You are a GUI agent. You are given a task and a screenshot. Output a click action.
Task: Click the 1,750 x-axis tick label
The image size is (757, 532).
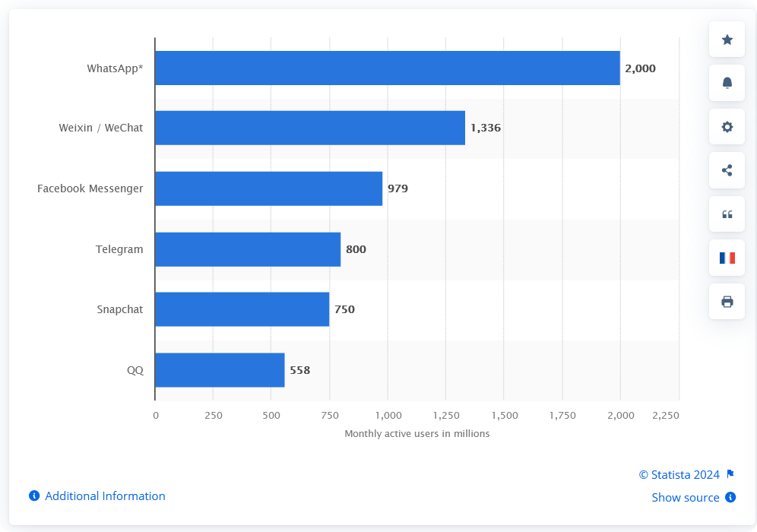(563, 416)
